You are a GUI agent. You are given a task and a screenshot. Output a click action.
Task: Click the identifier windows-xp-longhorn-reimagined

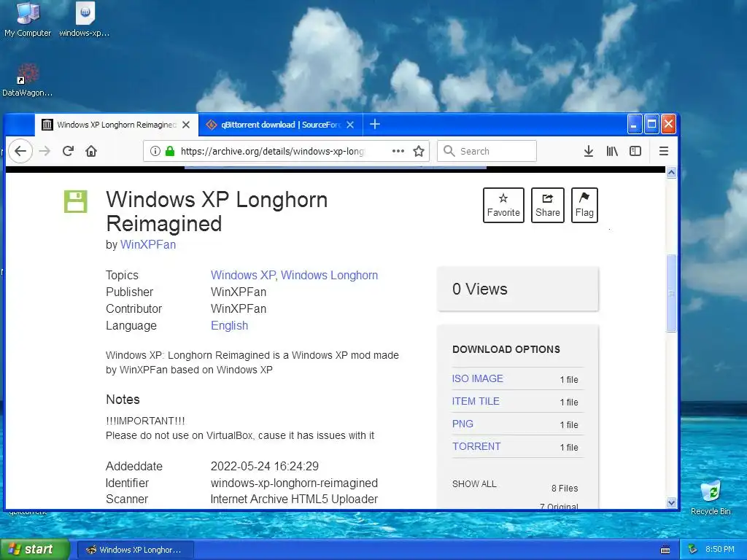(294, 483)
